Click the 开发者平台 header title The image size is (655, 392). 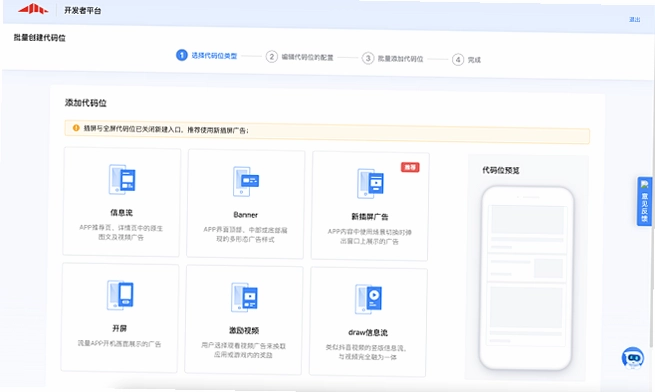pyautogui.click(x=83, y=10)
